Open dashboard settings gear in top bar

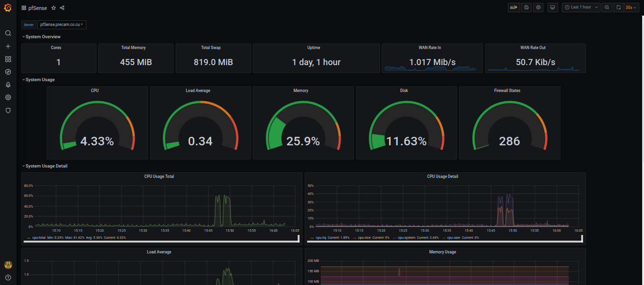coord(538,8)
